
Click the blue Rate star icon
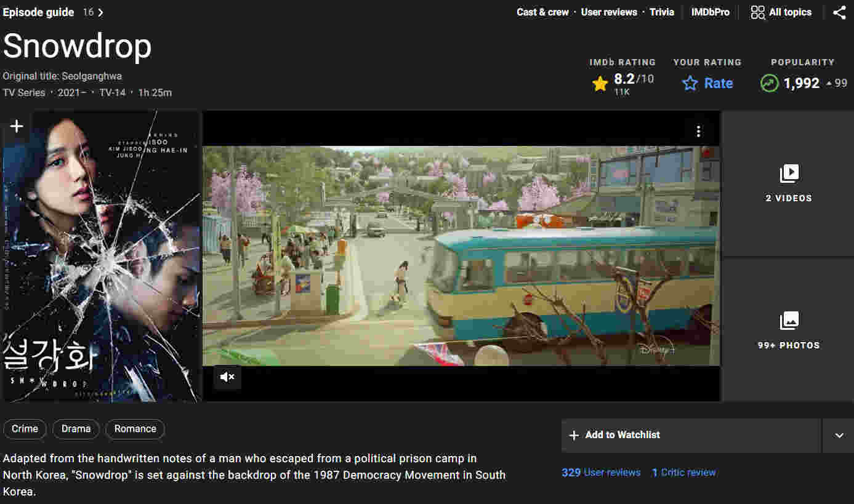[690, 84]
